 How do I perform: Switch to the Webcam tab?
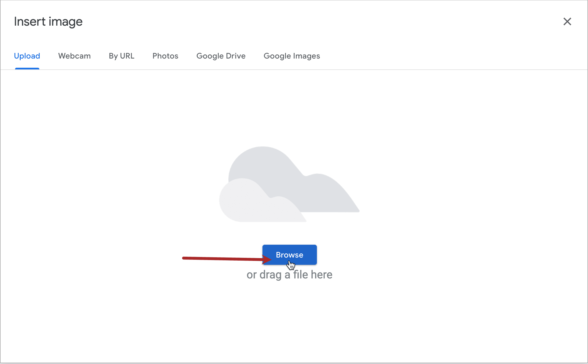[74, 56]
